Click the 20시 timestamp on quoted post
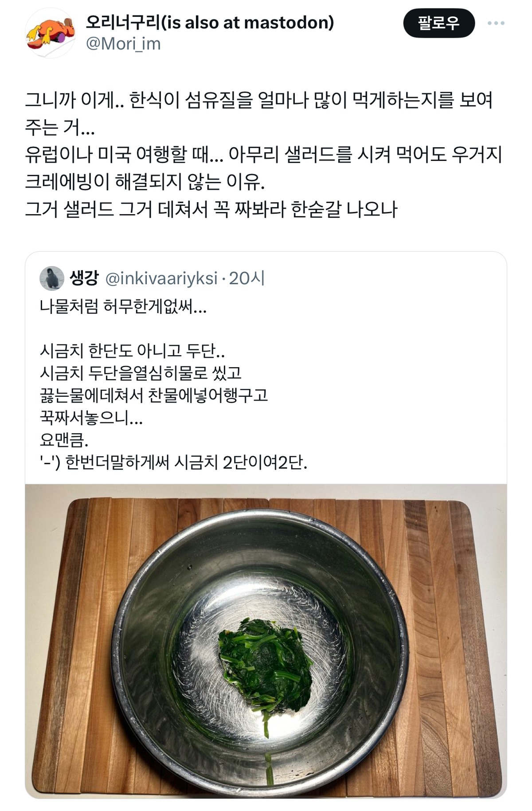 pos(246,278)
